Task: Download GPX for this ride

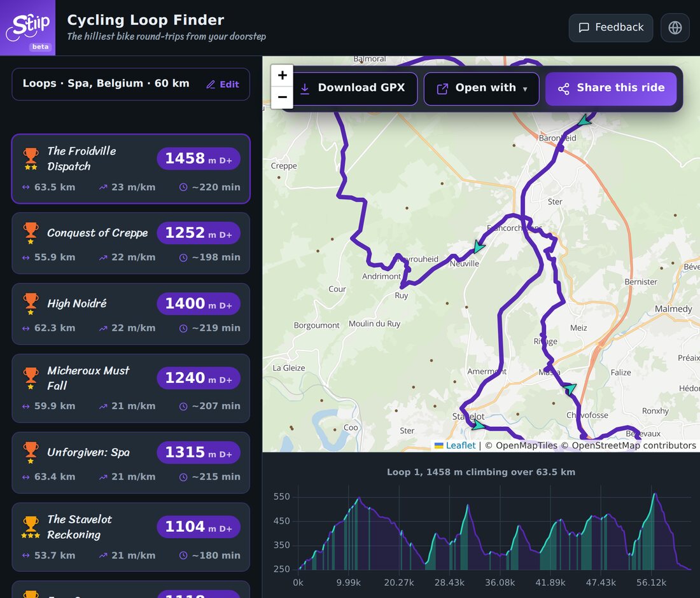Action: [x=353, y=88]
